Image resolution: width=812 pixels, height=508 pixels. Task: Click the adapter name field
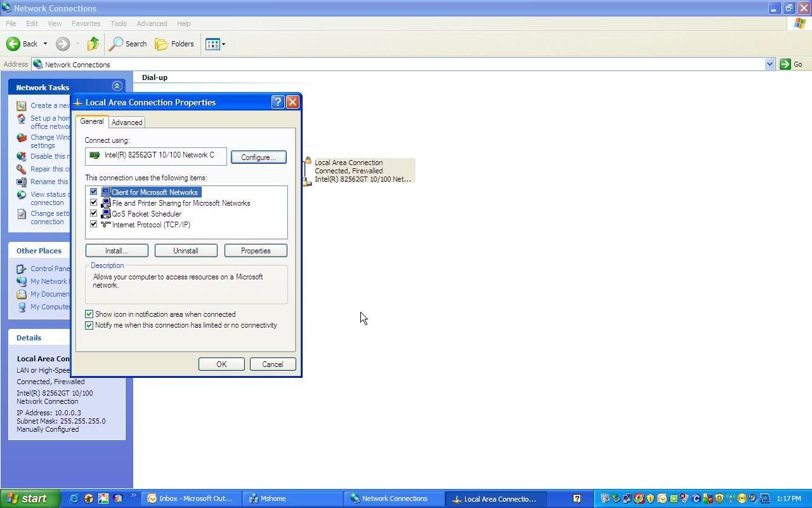[156, 156]
